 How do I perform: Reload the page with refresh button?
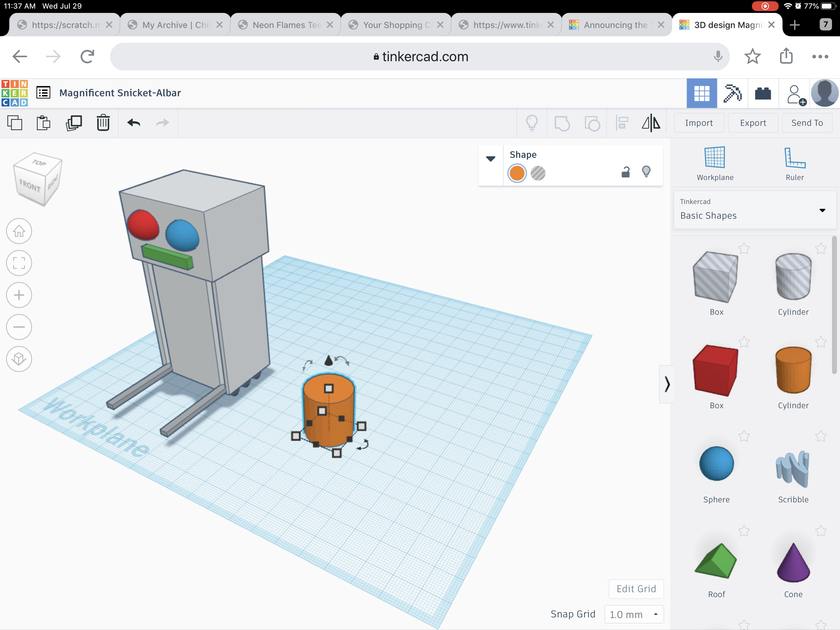[x=87, y=57]
